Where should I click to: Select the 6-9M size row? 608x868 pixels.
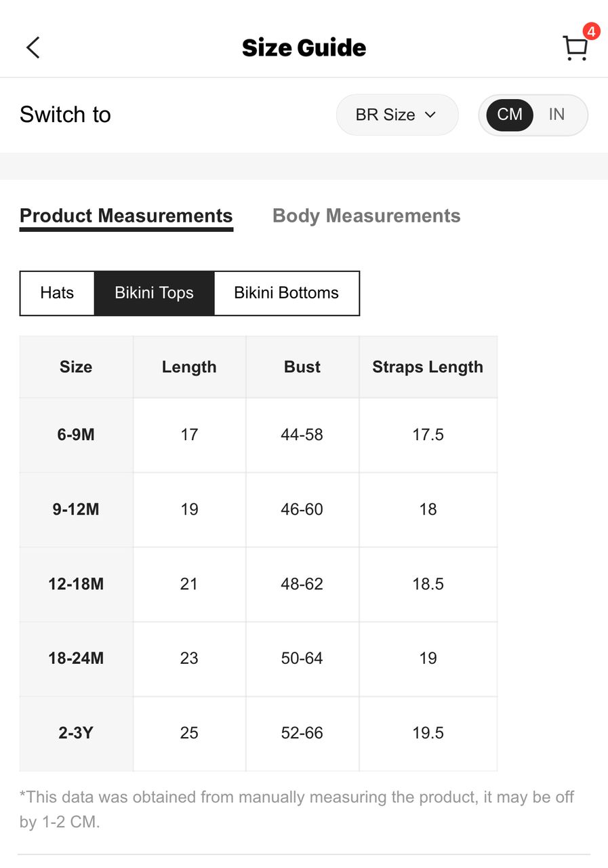pos(258,435)
